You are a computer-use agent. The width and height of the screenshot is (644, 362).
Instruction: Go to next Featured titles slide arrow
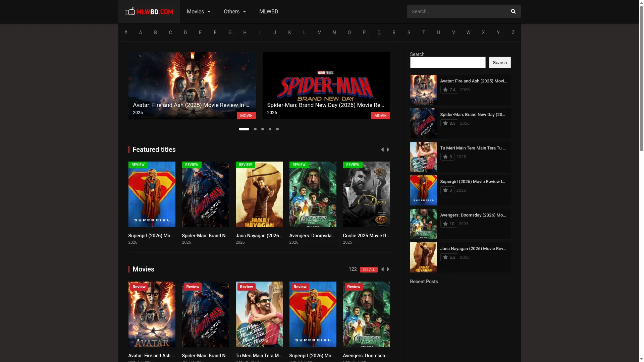(x=388, y=149)
